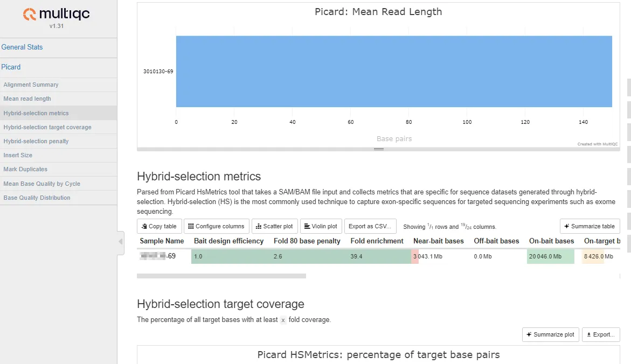Export the table as CSV
Viewport: 631px width, 364px height.
(370, 226)
